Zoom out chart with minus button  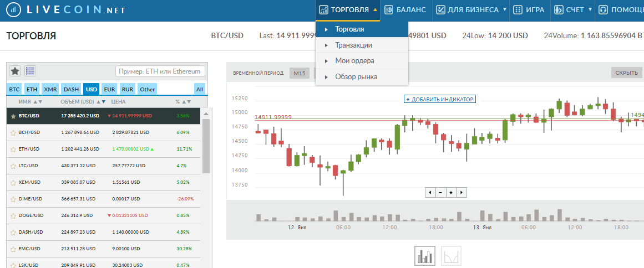click(x=440, y=192)
